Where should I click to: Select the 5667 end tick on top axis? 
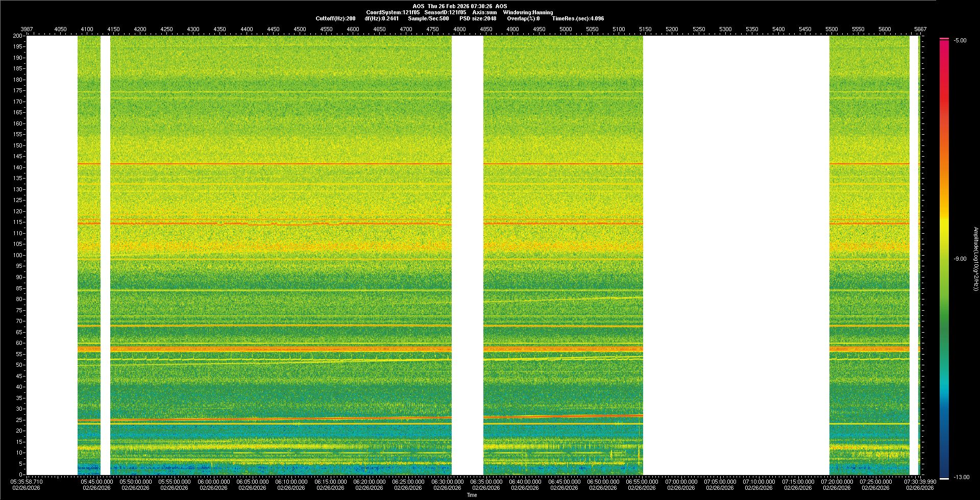tap(920, 29)
